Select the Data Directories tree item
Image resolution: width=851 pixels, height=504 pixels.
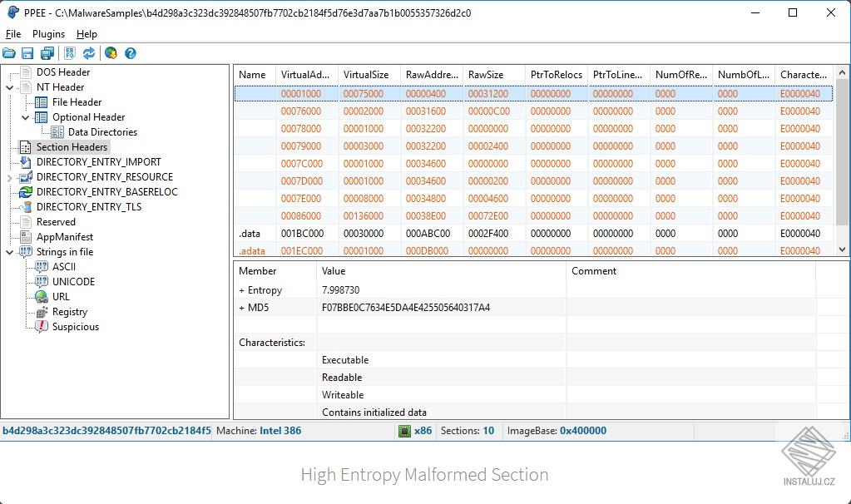[x=102, y=132]
